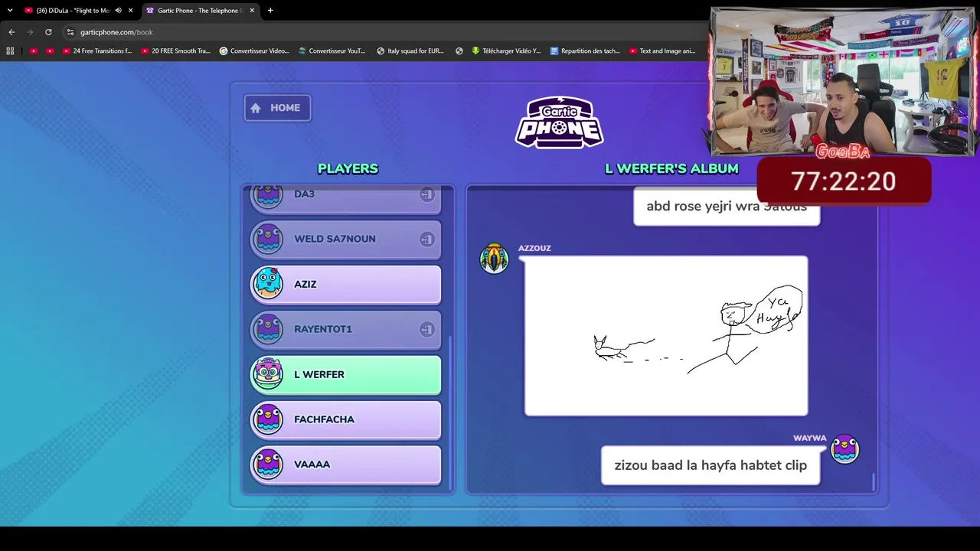Click WAYWA's purple avatar in the album
Viewport: 980px width, 551px height.
click(845, 449)
